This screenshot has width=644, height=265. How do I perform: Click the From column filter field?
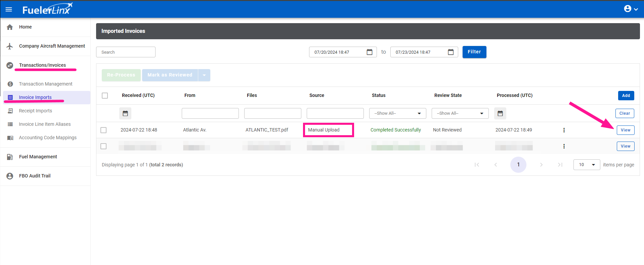coord(210,113)
